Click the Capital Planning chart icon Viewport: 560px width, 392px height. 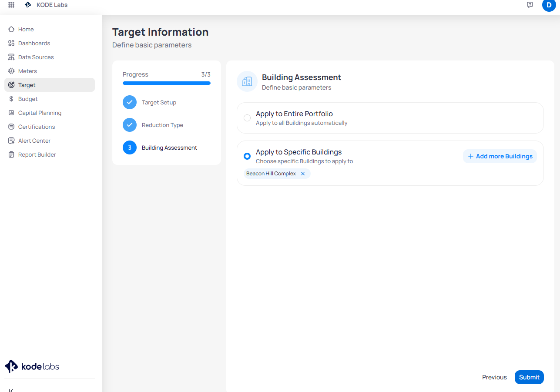11,113
